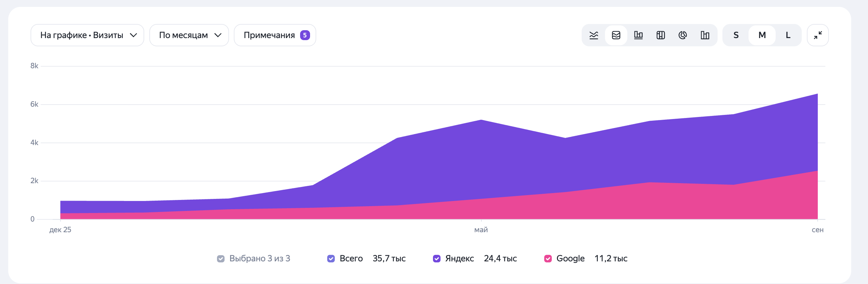Open the 'Примечания' notes button
This screenshot has width=868, height=284.
tap(275, 35)
